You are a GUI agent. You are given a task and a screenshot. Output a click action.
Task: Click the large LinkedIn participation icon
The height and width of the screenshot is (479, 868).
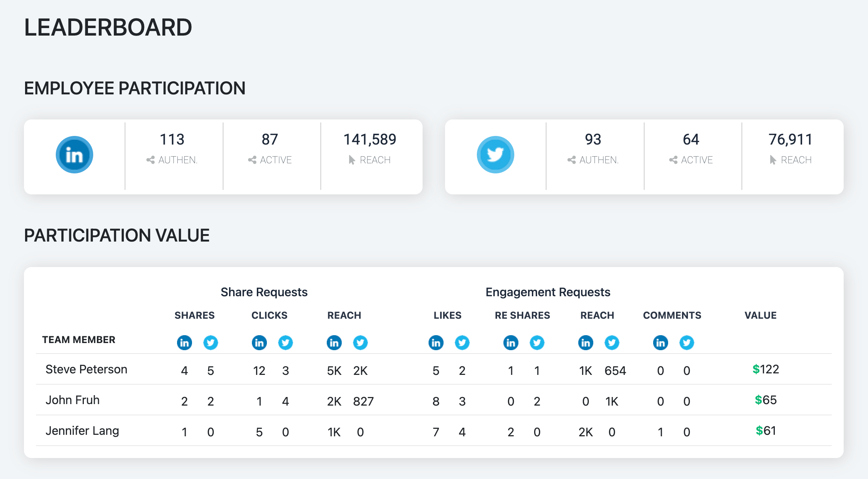74,155
